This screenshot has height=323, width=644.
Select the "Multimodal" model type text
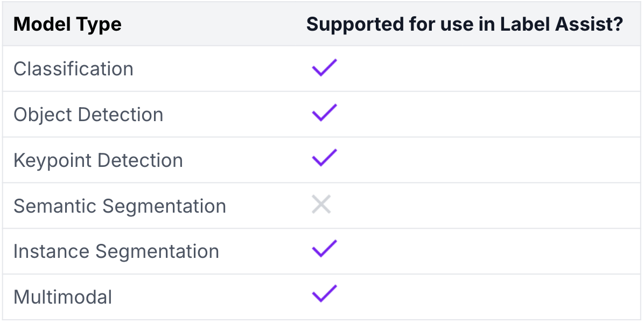63,297
